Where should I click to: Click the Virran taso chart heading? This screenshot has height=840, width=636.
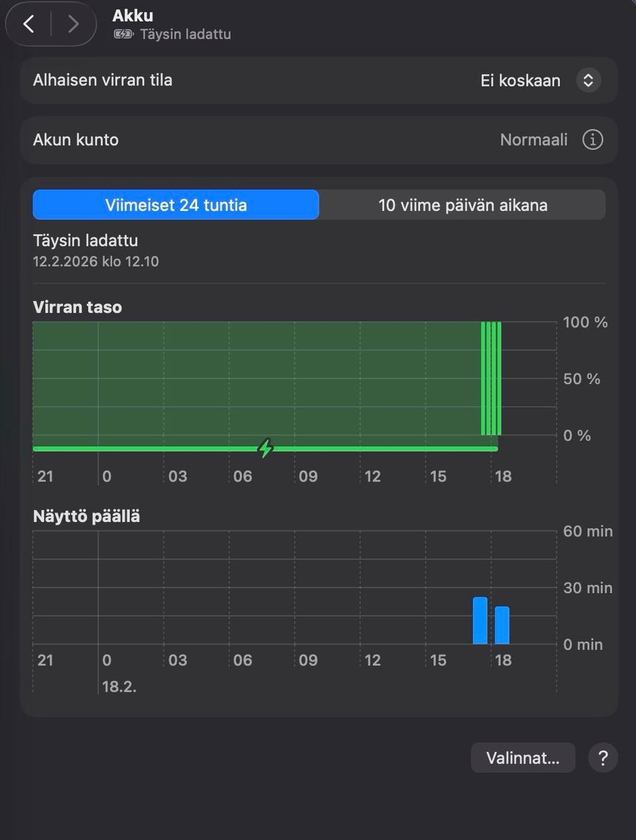point(78,307)
